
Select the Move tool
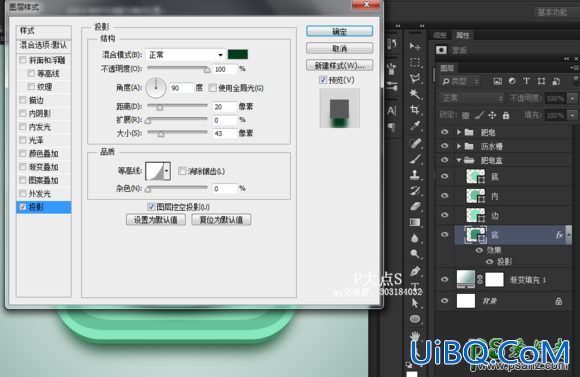[x=415, y=46]
